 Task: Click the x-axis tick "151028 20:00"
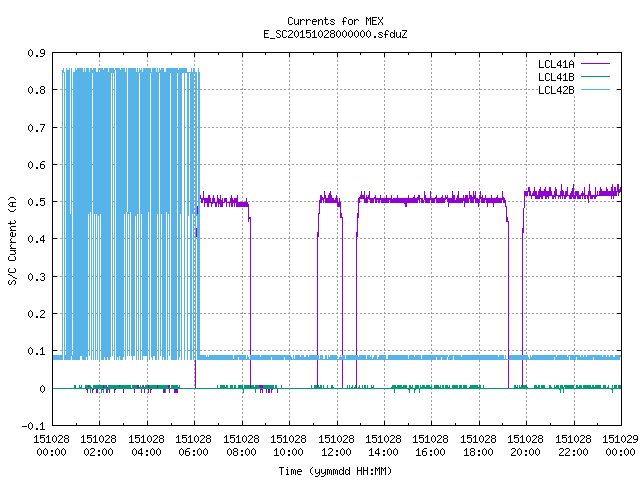pyautogui.click(x=525, y=445)
